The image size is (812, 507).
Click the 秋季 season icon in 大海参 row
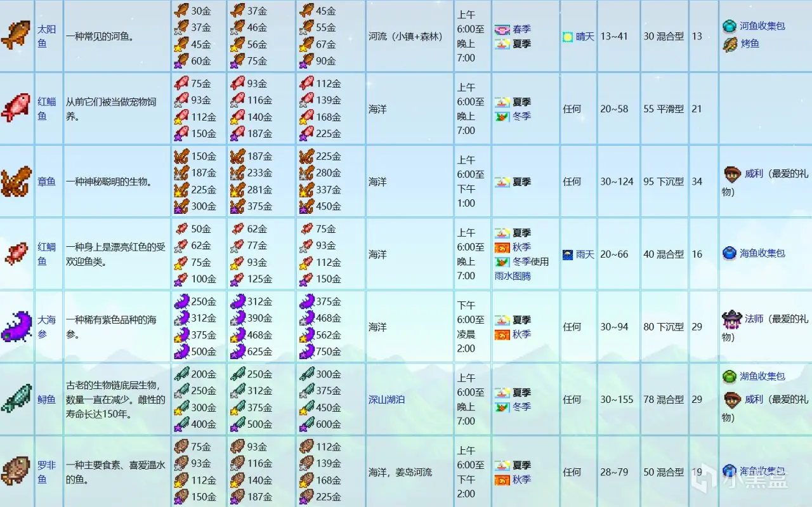tap(502, 334)
